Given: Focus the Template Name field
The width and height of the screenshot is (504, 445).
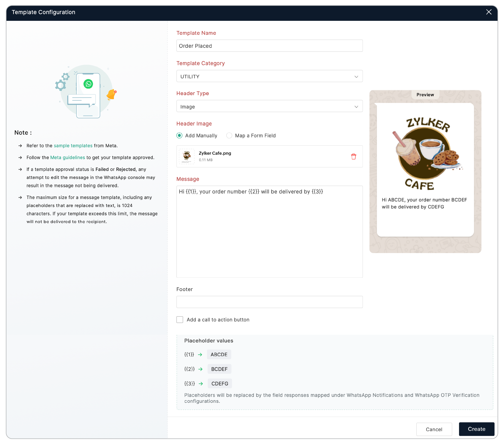Looking at the screenshot, I should click(269, 46).
